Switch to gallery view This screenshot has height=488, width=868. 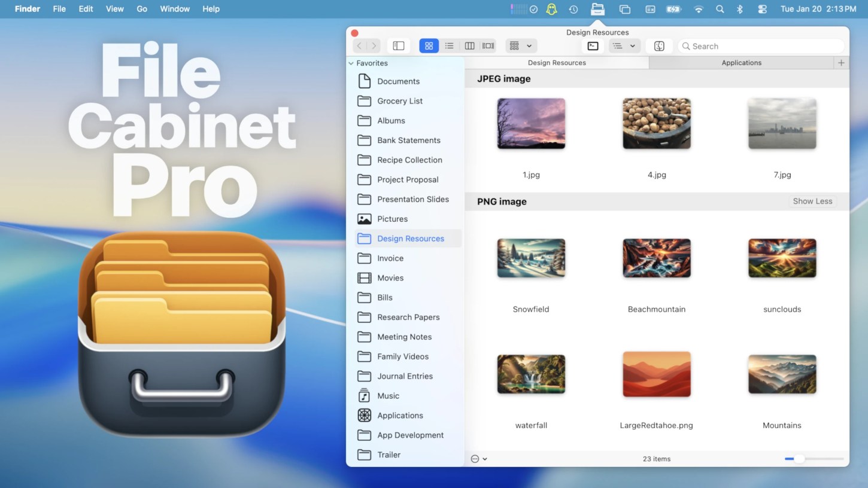488,45
